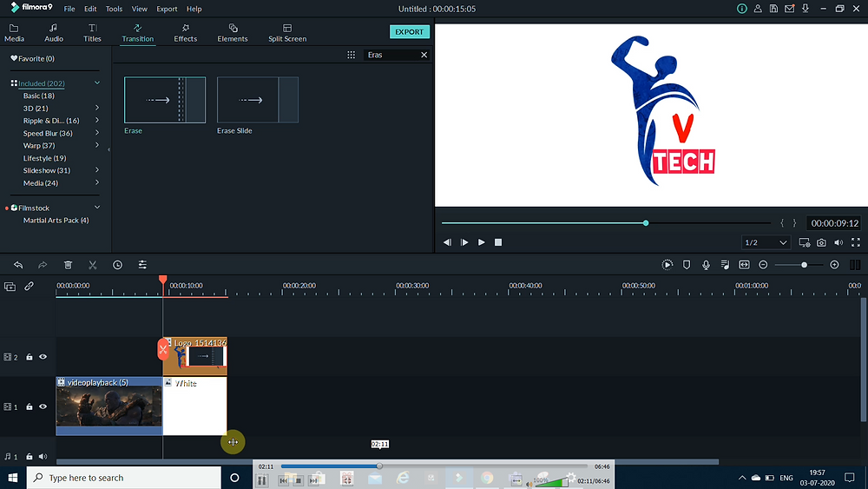Select the videoplayback (5) clip
868x489 pixels.
(x=109, y=406)
